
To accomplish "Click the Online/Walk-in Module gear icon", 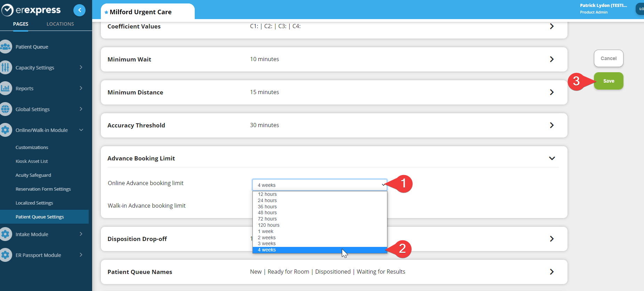I will point(6,130).
